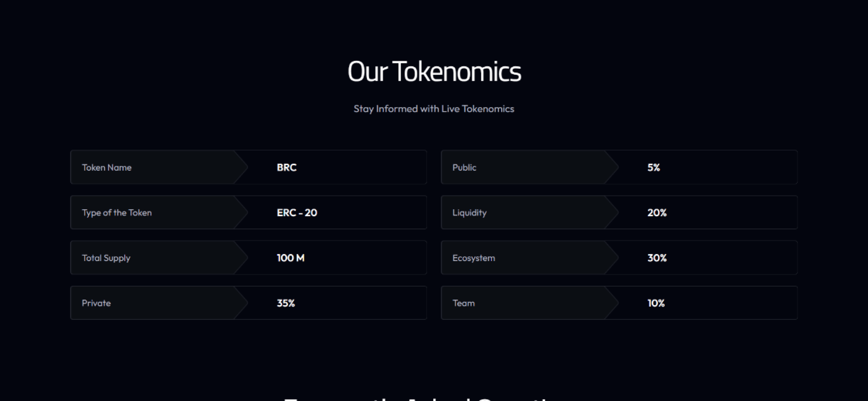The height and width of the screenshot is (401, 868).
Task: Select the 100 M supply value
Action: click(290, 258)
